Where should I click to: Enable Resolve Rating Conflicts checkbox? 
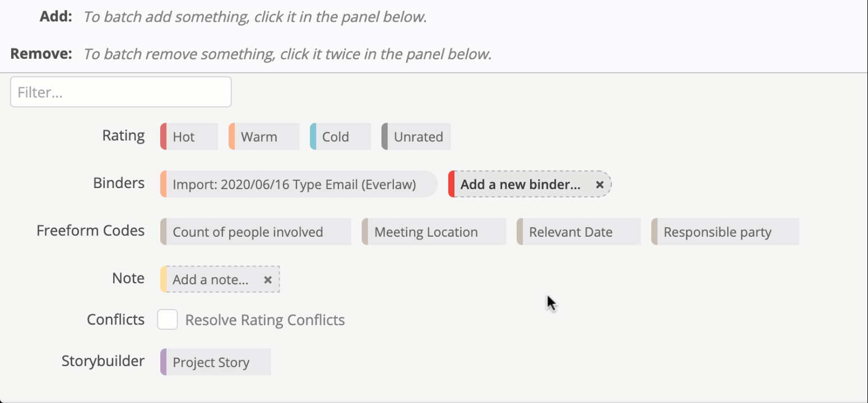point(168,320)
